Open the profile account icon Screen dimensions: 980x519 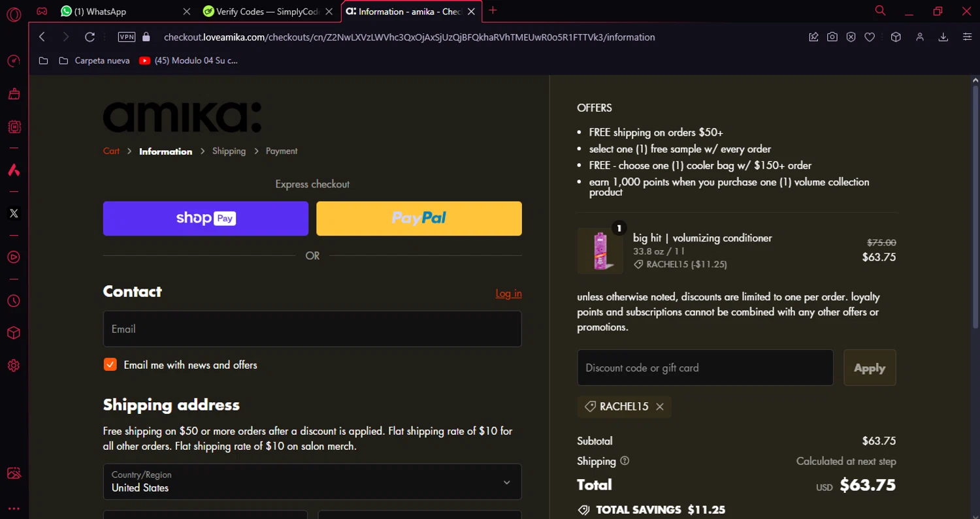coord(920,37)
